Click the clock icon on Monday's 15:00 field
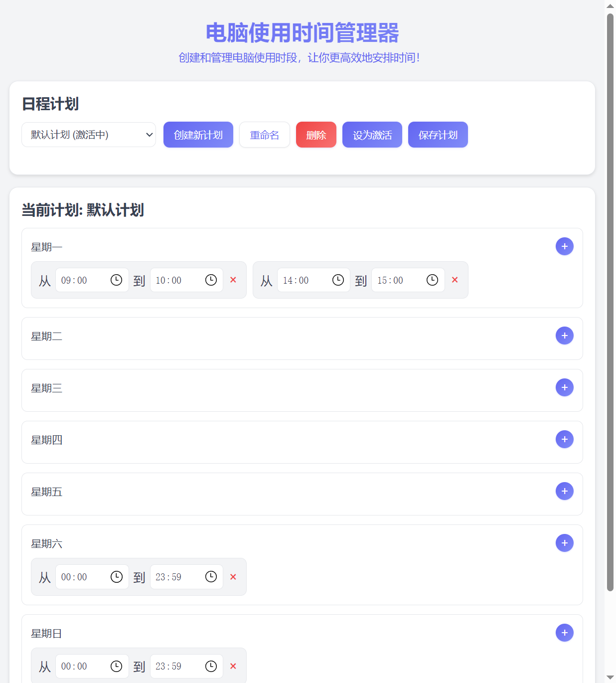 tap(432, 280)
